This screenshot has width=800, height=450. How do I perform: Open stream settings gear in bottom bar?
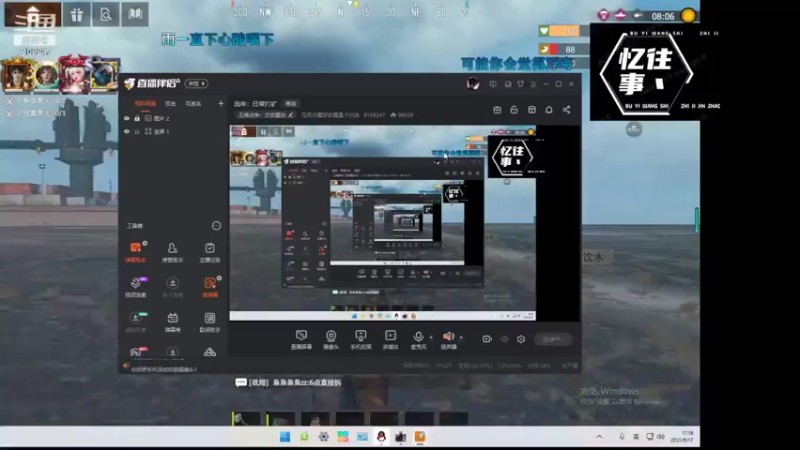click(x=521, y=339)
